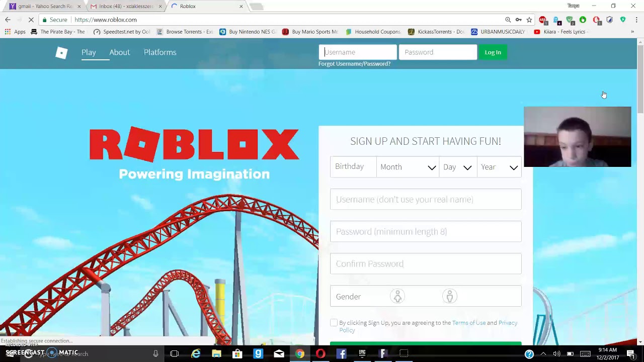Expand hidden bookmarks overflow chevron

point(632,32)
